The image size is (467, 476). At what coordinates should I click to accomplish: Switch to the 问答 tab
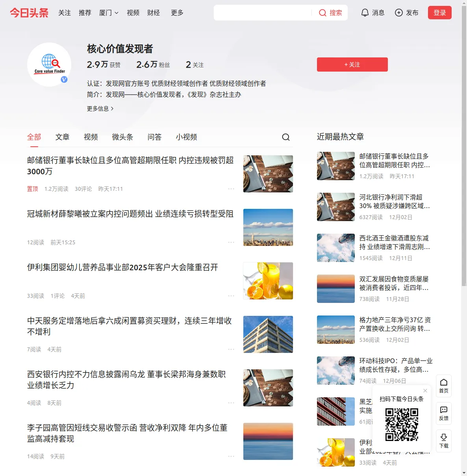(155, 137)
